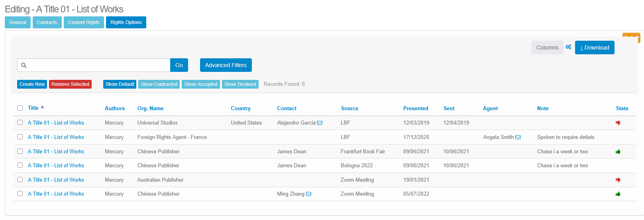644x220 pixels.
Task: Click the Show Declined filter button
Action: pyautogui.click(x=240, y=84)
